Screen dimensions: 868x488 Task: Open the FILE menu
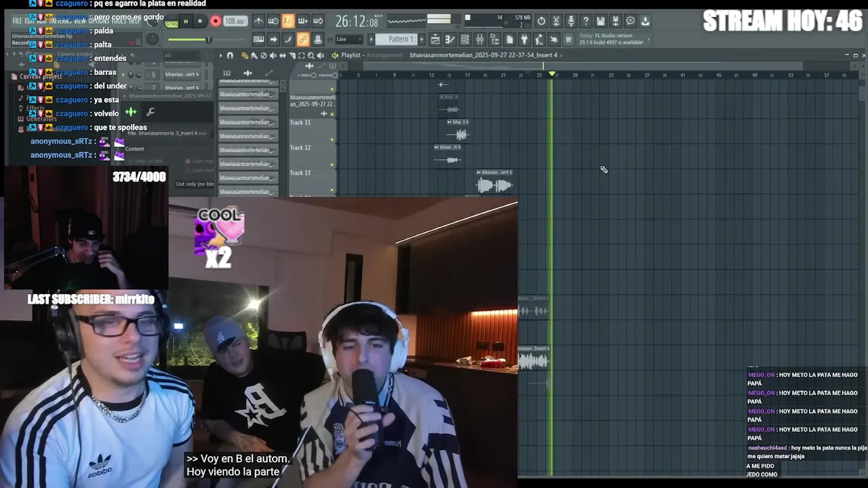(18, 21)
